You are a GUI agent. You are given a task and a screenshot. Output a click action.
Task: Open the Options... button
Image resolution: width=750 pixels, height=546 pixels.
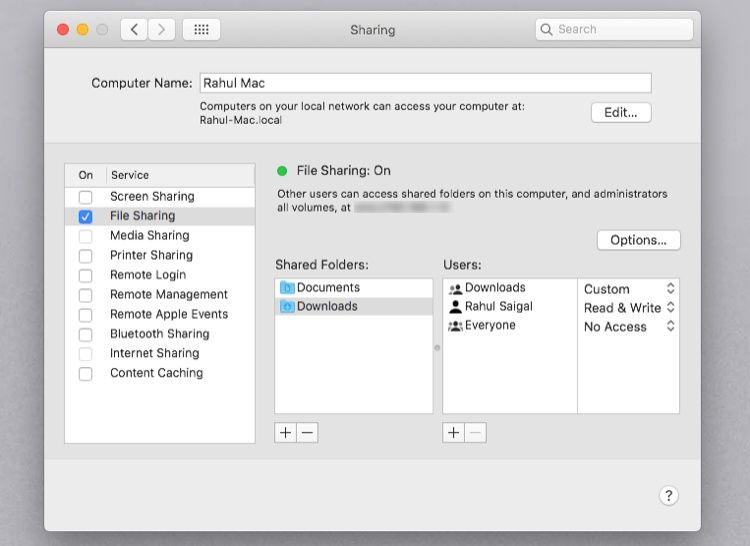click(638, 240)
